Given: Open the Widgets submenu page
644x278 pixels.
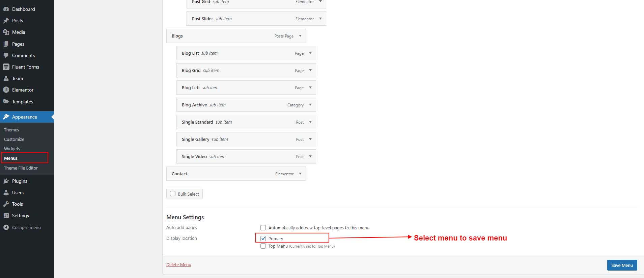Looking at the screenshot, I should click(12, 149).
